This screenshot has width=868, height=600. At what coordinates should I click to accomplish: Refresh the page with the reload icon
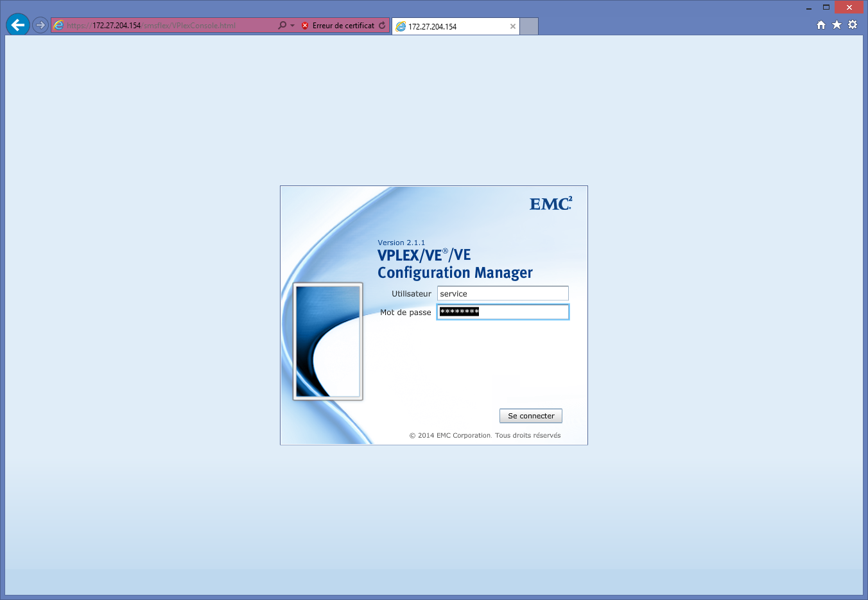[382, 26]
